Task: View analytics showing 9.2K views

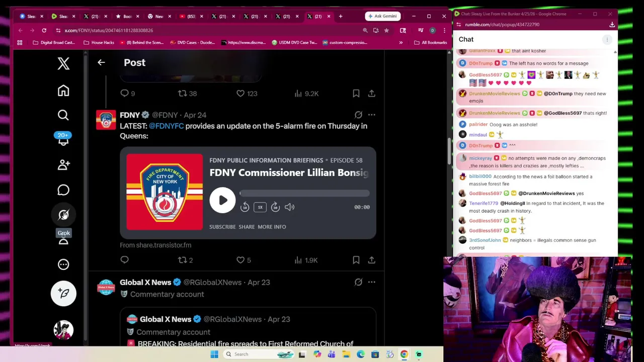Action: [x=306, y=93]
